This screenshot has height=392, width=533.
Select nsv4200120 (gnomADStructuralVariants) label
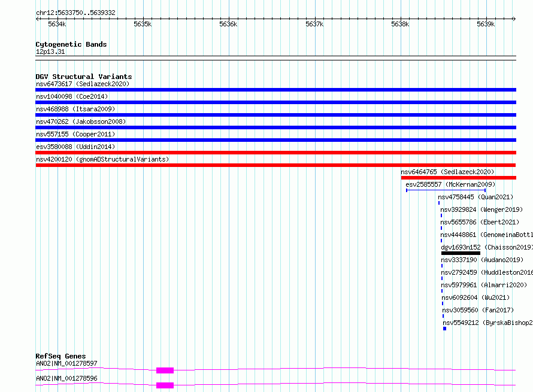click(x=102, y=159)
